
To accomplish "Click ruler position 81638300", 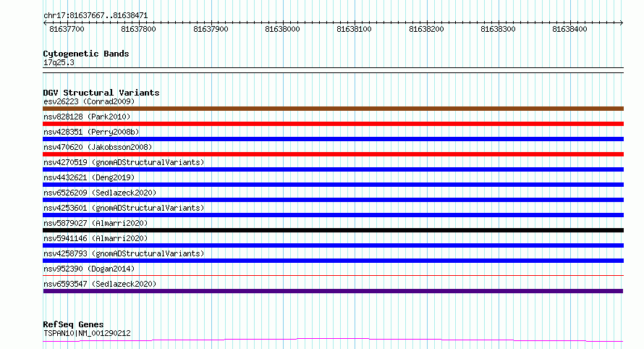I will coord(498,29).
